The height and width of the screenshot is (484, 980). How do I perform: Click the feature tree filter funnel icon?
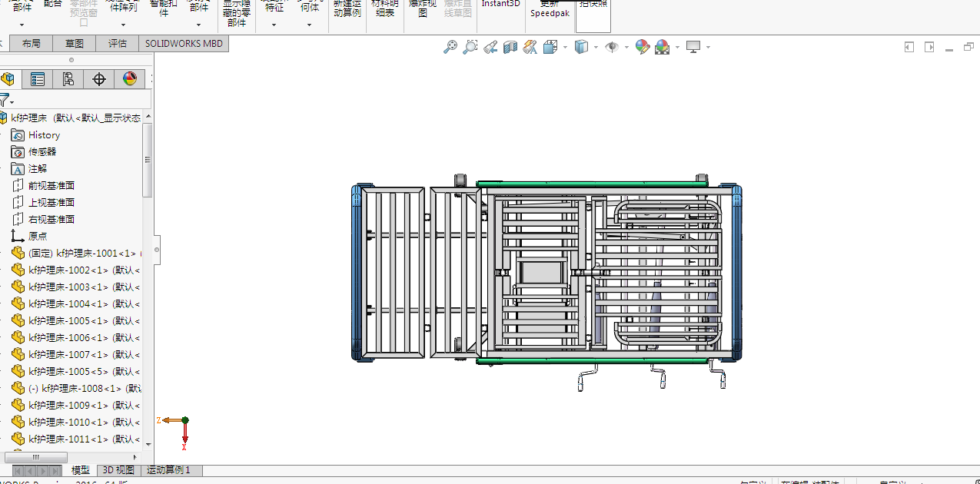click(x=3, y=100)
